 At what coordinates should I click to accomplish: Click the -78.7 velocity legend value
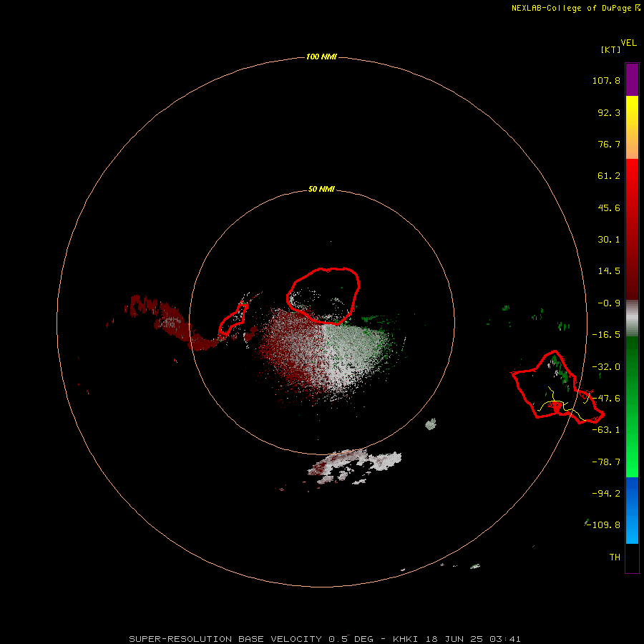(606, 462)
